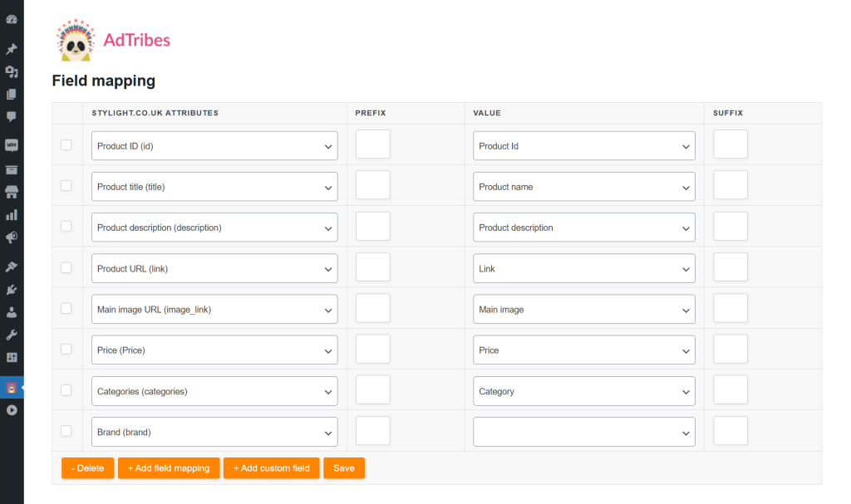Open Marketing megaphone icon
The image size is (851, 504).
coord(12,237)
